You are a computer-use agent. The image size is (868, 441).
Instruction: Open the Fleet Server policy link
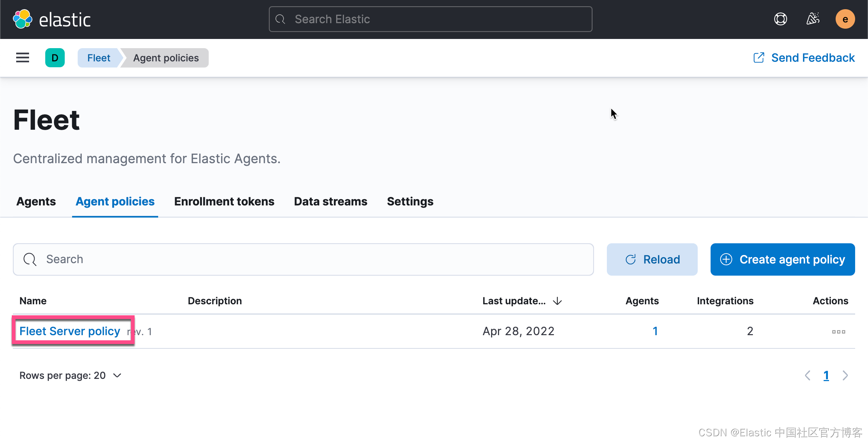[x=70, y=331]
